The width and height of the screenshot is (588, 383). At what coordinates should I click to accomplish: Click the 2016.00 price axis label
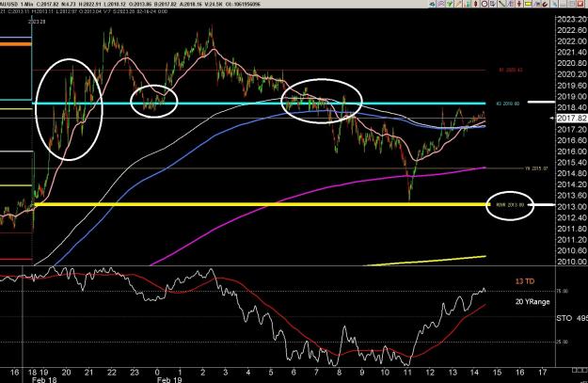coord(572,152)
